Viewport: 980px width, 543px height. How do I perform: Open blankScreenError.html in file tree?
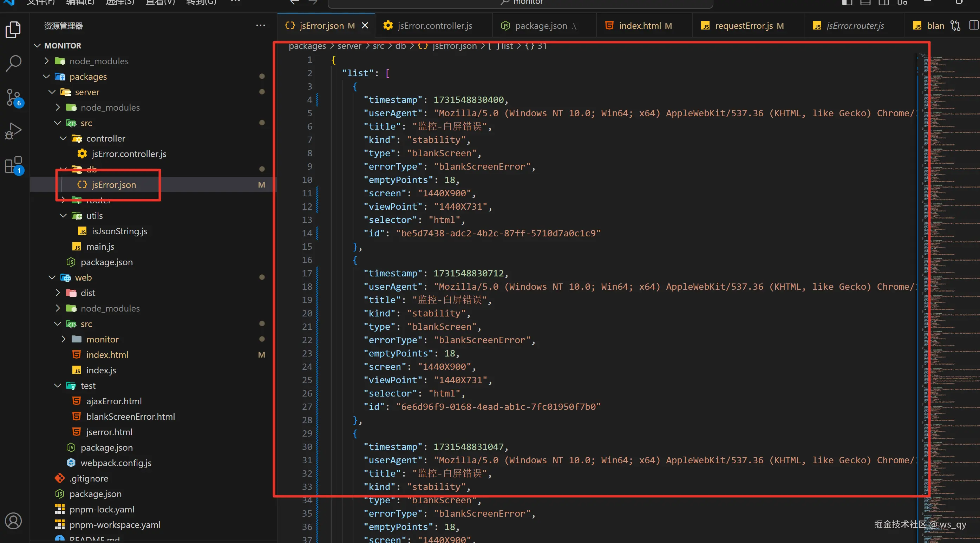click(130, 416)
